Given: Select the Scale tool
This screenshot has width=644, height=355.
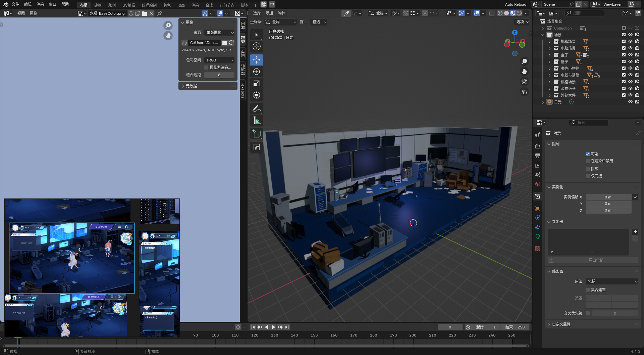Looking at the screenshot, I should tap(257, 83).
